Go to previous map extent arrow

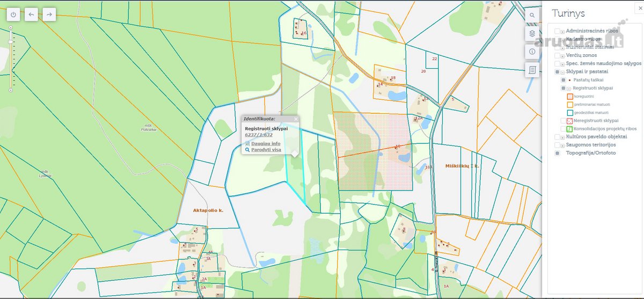pos(31,14)
